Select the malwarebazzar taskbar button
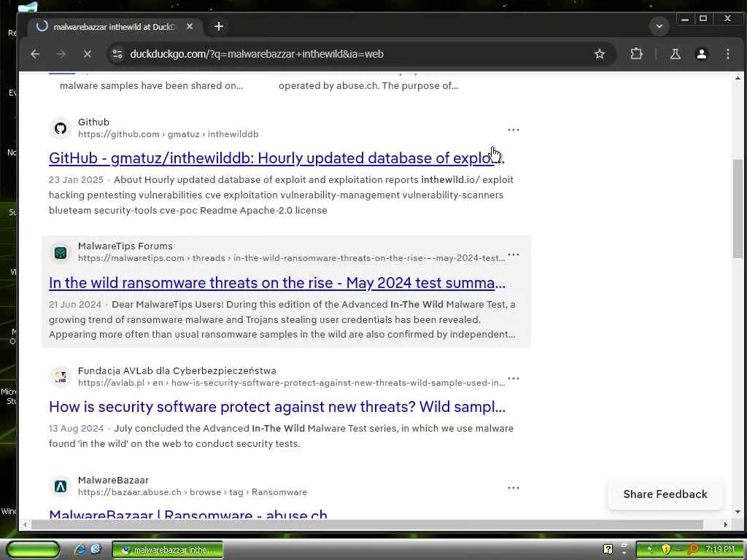This screenshot has width=747, height=560. pyautogui.click(x=168, y=550)
